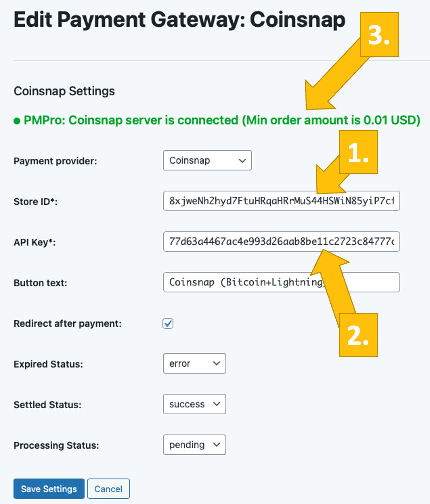Click the yellow number 2 badge
Screen dimensions: 430x504
click(x=358, y=335)
